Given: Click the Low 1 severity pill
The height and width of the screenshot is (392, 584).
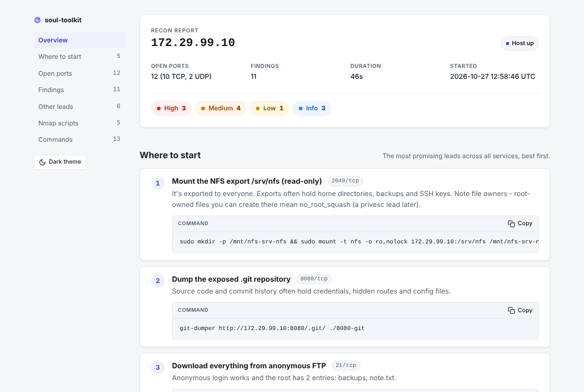Looking at the screenshot, I should click(270, 108).
